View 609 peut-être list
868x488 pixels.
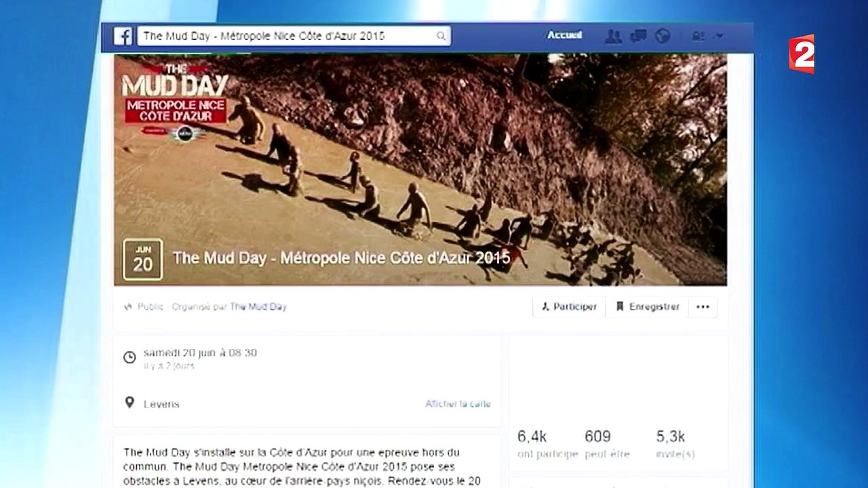[x=607, y=445]
